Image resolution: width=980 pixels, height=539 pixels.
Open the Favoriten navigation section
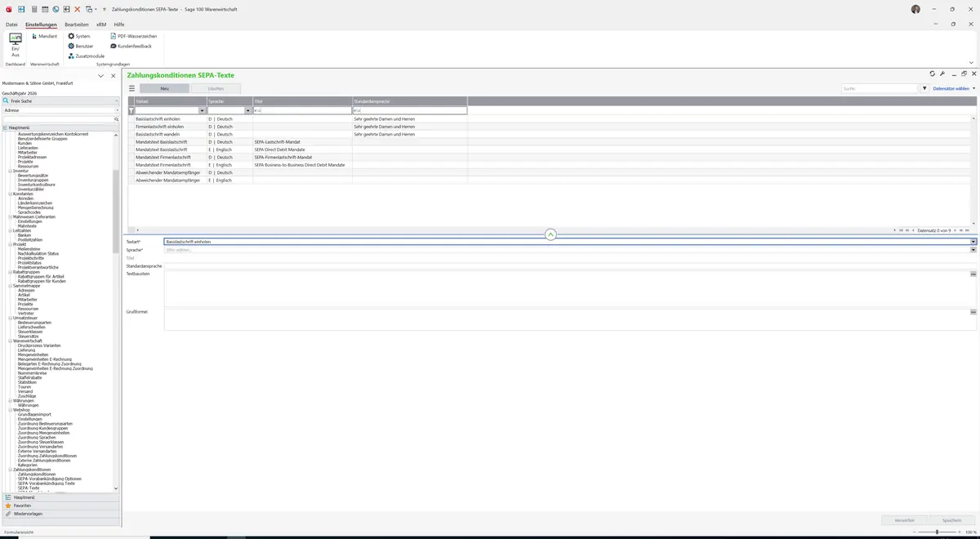60,506
